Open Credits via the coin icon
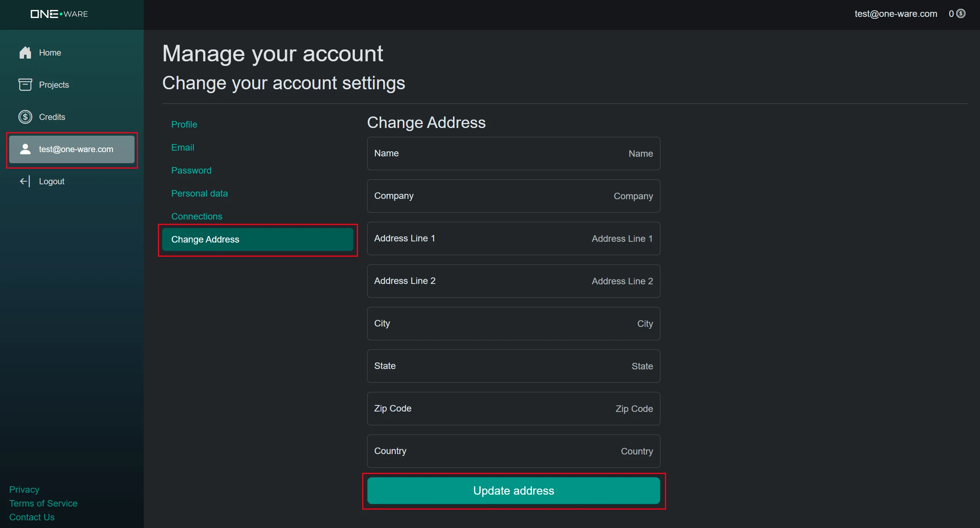 click(x=25, y=116)
